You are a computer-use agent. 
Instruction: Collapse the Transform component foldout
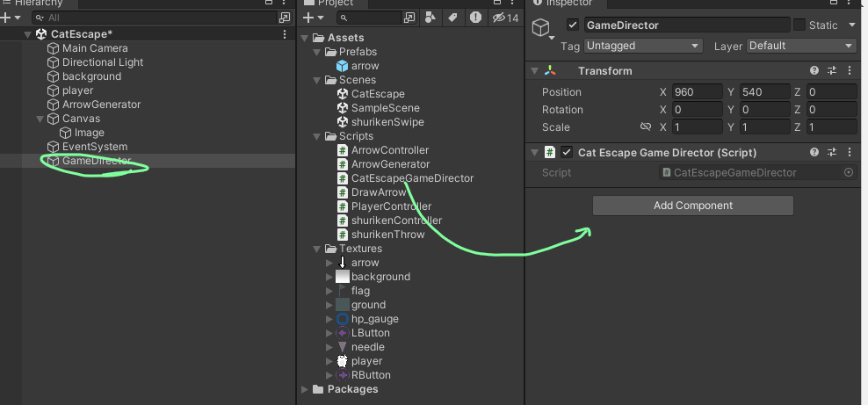pos(534,71)
